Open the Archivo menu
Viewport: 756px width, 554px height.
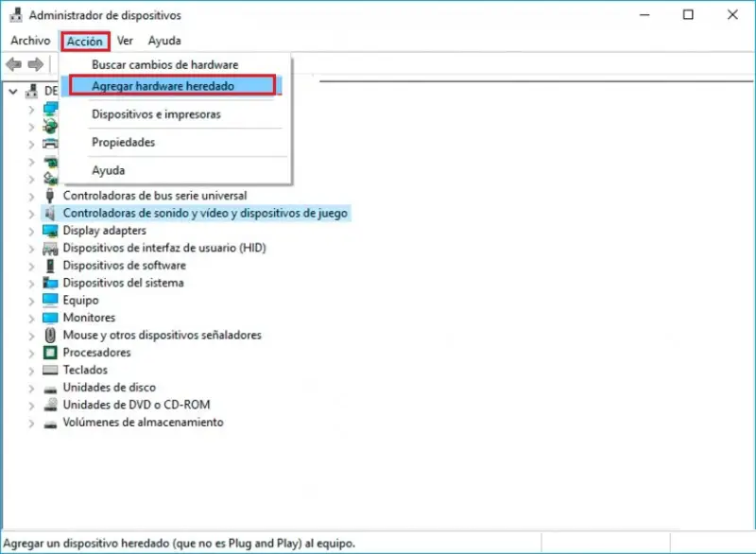tap(30, 41)
